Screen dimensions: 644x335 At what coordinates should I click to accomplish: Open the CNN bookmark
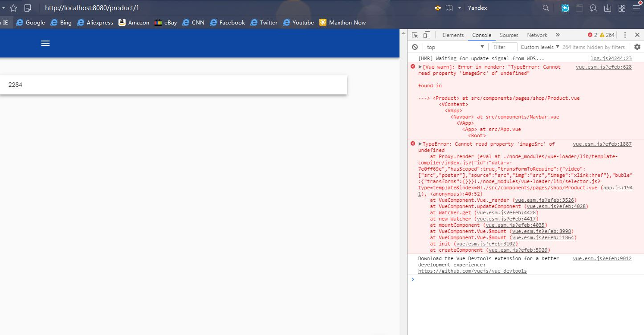pos(193,22)
